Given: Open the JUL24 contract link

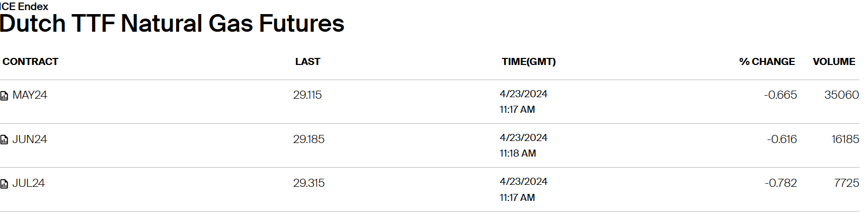Looking at the screenshot, I should (x=29, y=183).
